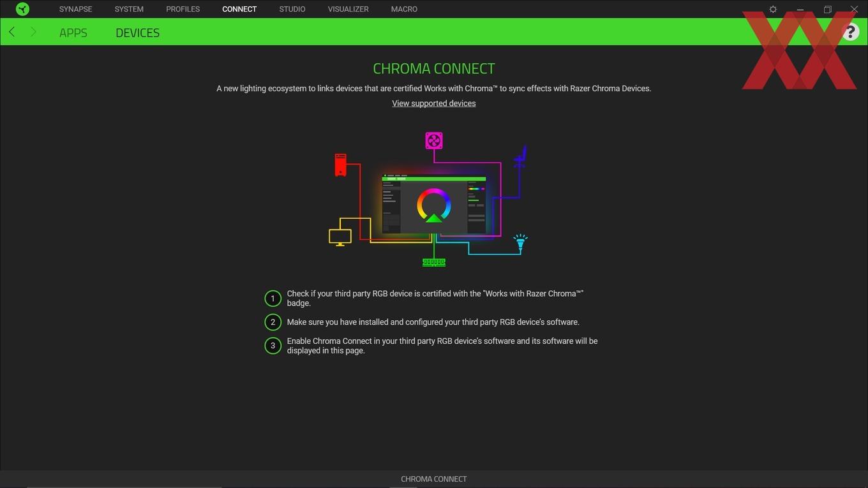Open the APPS sub-tab
Image resolution: width=868 pixels, height=488 pixels.
pyautogui.click(x=73, y=33)
